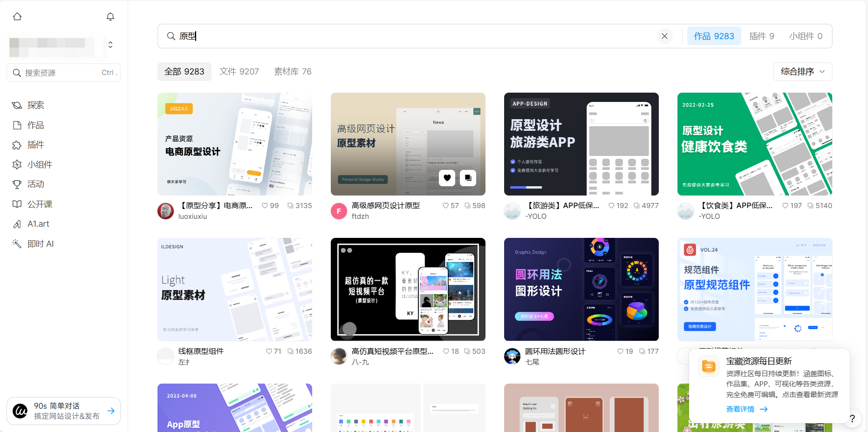This screenshot has width=868, height=432.
Task: Click the heart count 197 for 饮食类APP
Action: coord(792,206)
